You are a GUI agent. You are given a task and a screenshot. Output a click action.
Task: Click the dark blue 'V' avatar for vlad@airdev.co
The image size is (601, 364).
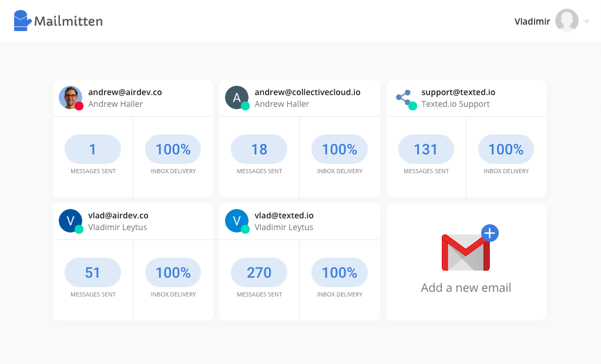(x=70, y=221)
